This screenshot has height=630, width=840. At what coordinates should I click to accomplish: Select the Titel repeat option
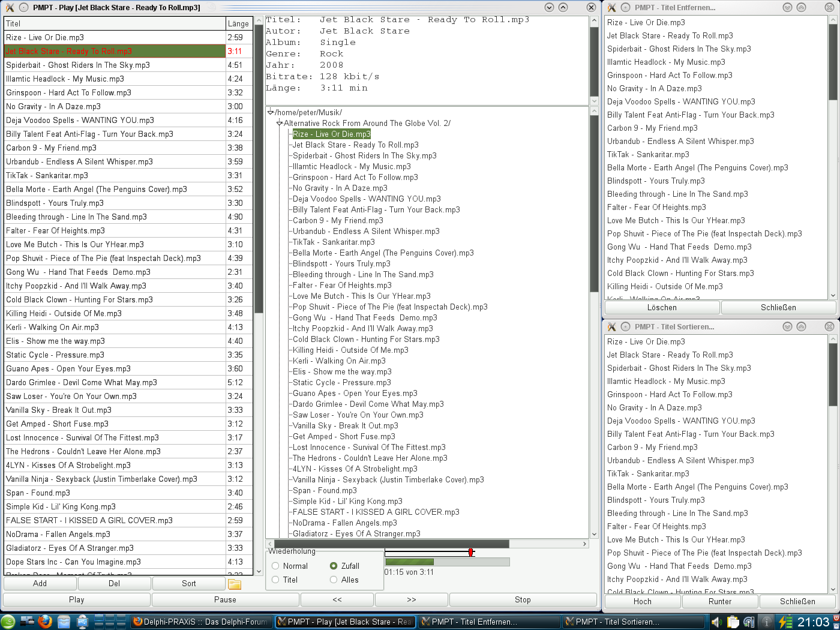click(275, 580)
